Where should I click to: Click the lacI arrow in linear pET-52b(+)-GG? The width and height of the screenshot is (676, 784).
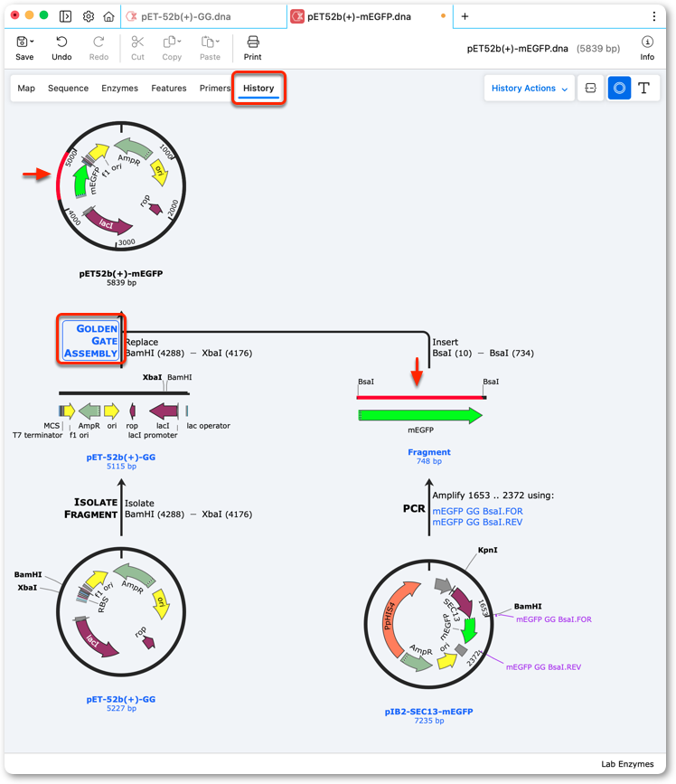pyautogui.click(x=164, y=411)
